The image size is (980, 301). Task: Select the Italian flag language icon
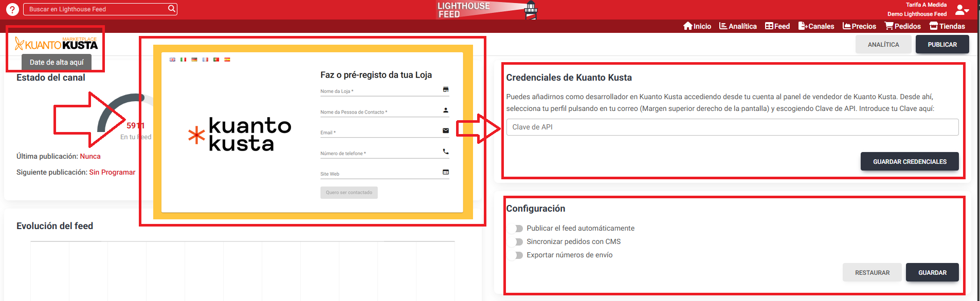183,60
